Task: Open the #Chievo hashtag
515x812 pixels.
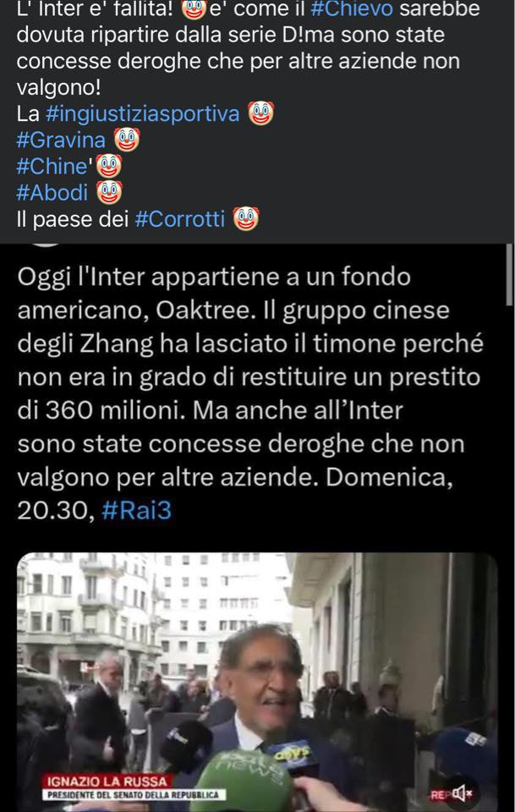Action: [352, 8]
